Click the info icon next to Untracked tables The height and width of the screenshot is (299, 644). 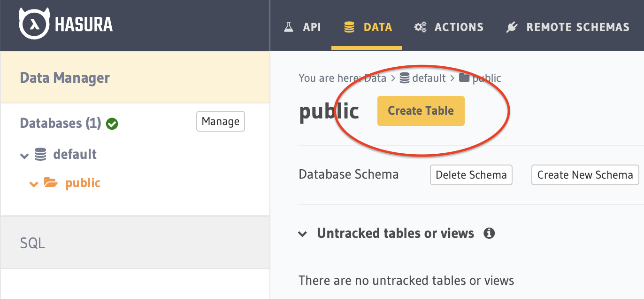click(x=489, y=233)
